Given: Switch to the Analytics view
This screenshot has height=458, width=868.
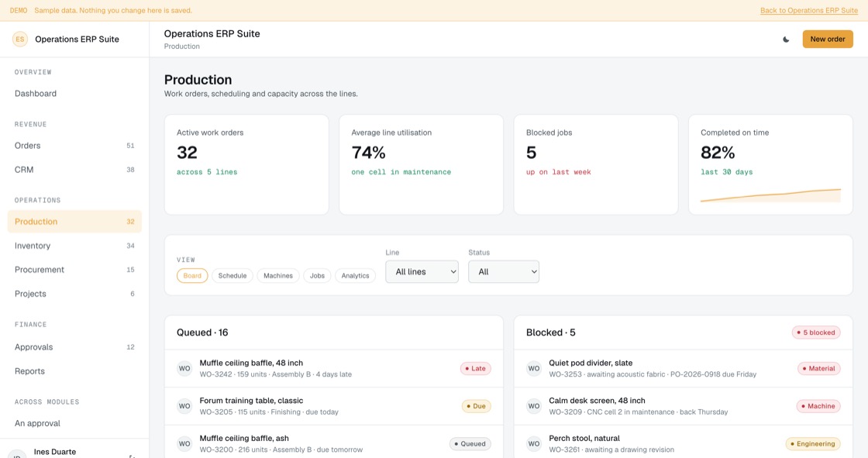Looking at the screenshot, I should (x=356, y=276).
